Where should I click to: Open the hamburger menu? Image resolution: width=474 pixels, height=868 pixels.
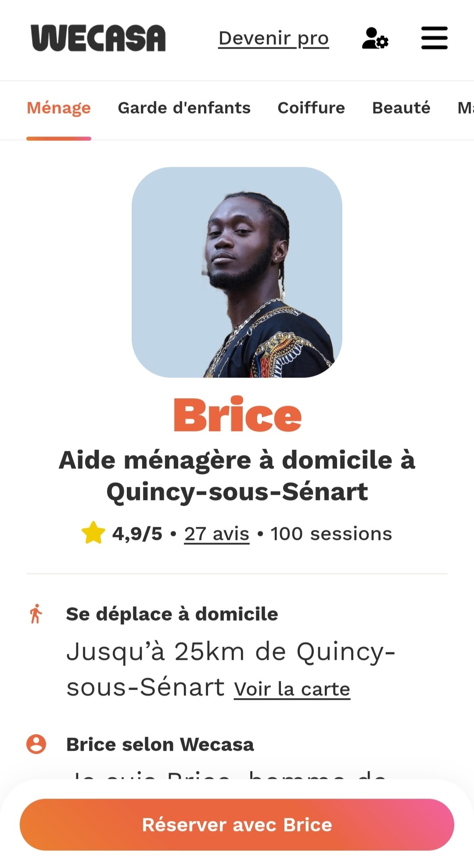coord(434,38)
